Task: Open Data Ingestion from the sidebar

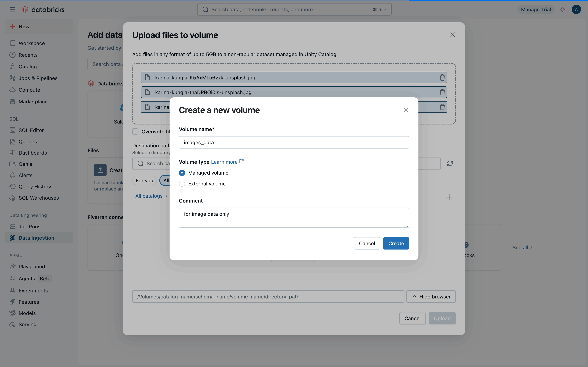Action: (36, 238)
